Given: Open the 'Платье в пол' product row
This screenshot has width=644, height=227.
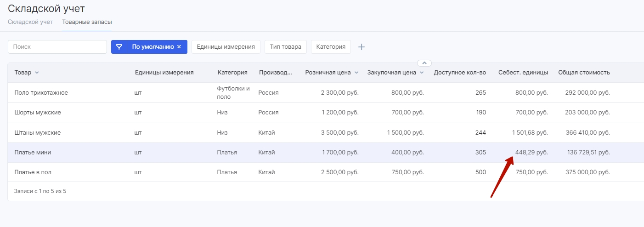Looking at the screenshot, I should tap(326, 172).
